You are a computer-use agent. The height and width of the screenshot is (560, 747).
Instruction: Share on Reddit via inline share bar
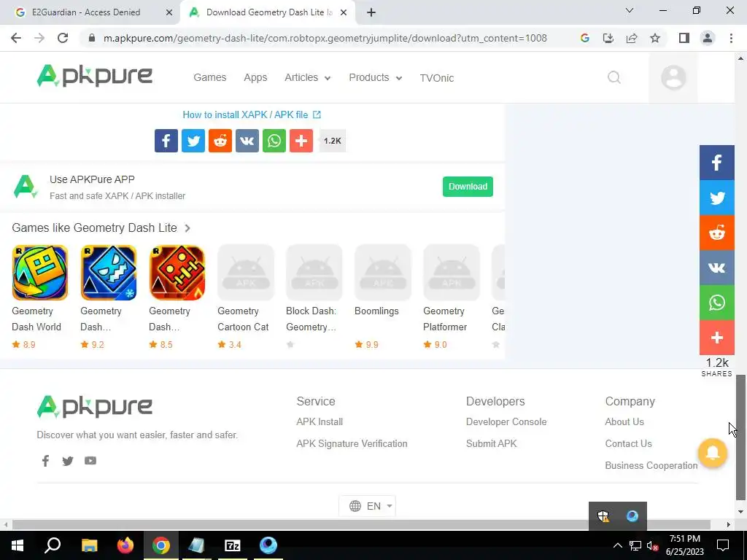tap(220, 141)
